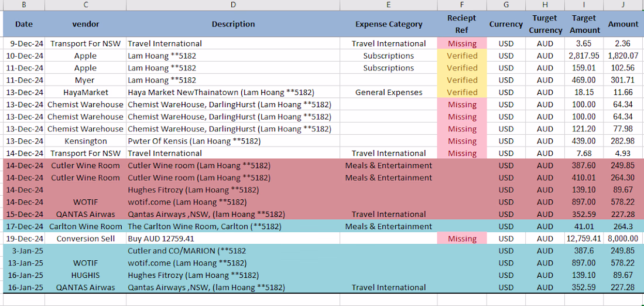The width and height of the screenshot is (644, 306).
Task: Click the Carlton Wine Room vendor cell
Action: click(x=85, y=226)
